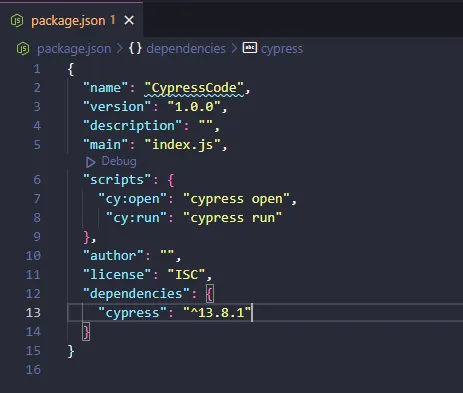Click the "1.0.0" version value
This screenshot has height=393, width=463.
[x=194, y=107]
